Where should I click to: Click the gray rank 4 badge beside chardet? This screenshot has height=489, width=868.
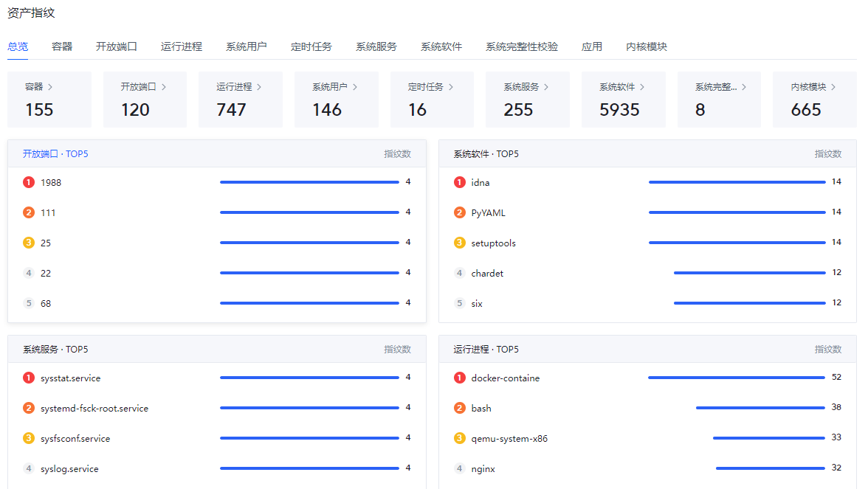click(459, 273)
